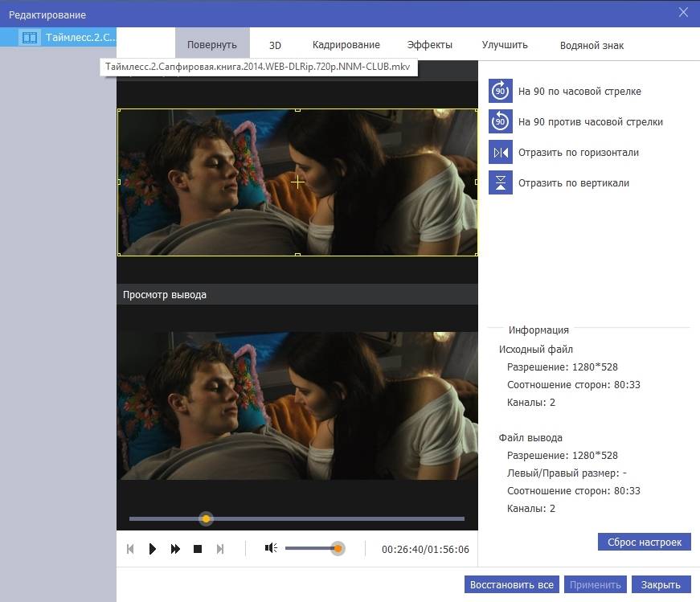Open the Кадрирование tab
Screen dimensions: 700x602
click(x=346, y=45)
